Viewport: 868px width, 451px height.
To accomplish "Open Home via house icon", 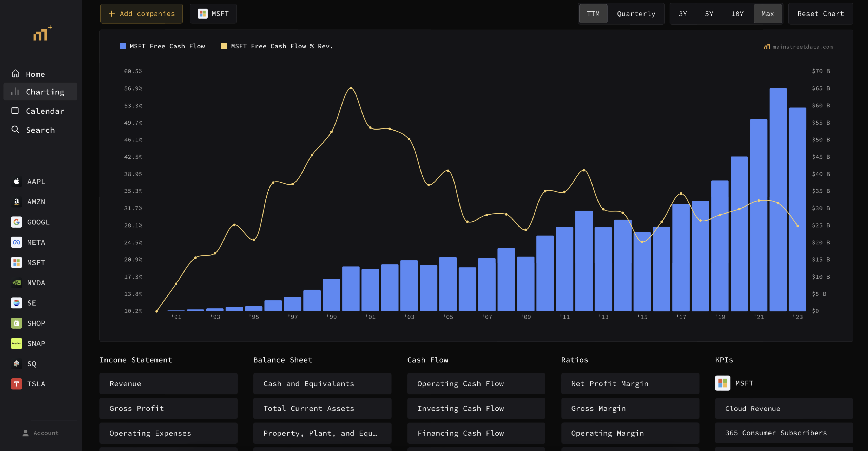I will [16, 74].
